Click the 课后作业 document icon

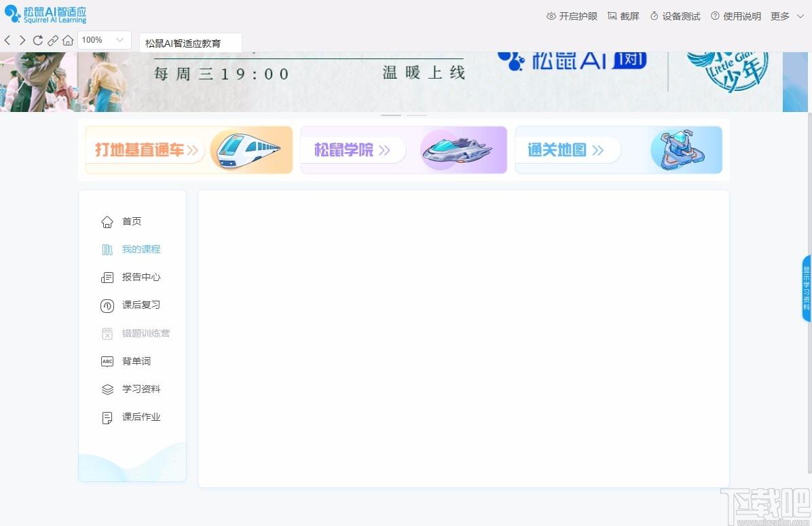pyautogui.click(x=107, y=418)
